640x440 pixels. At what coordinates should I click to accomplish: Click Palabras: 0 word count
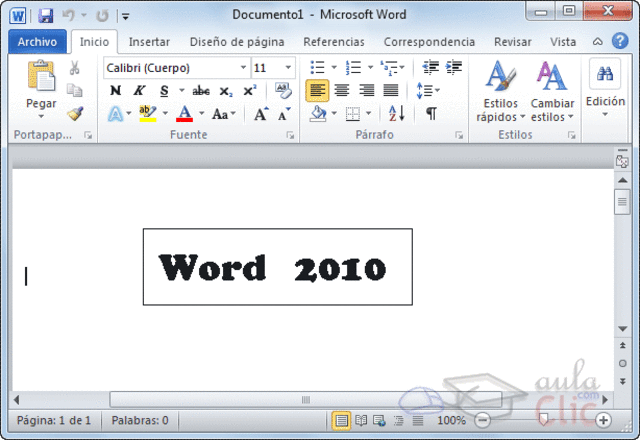point(140,420)
